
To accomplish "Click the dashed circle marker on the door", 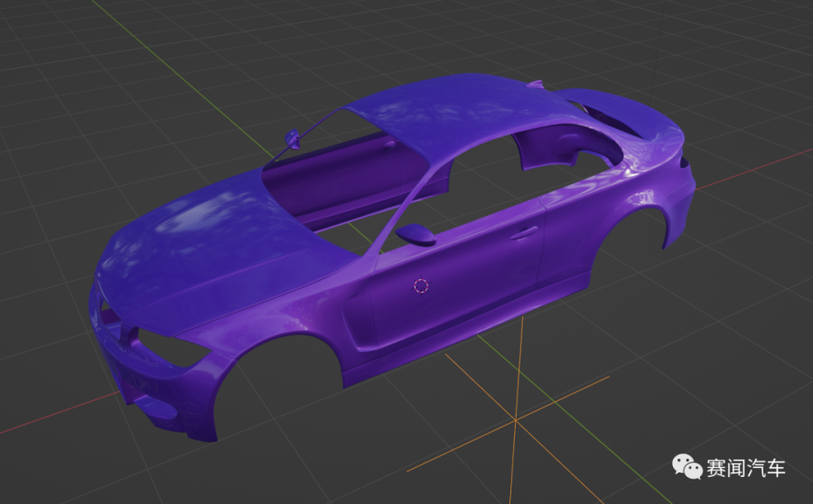I will [x=420, y=286].
